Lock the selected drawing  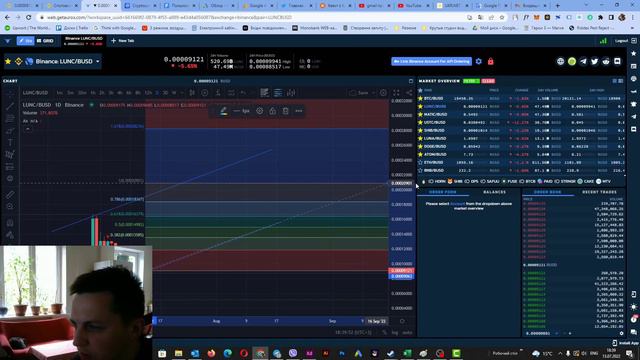point(273,111)
